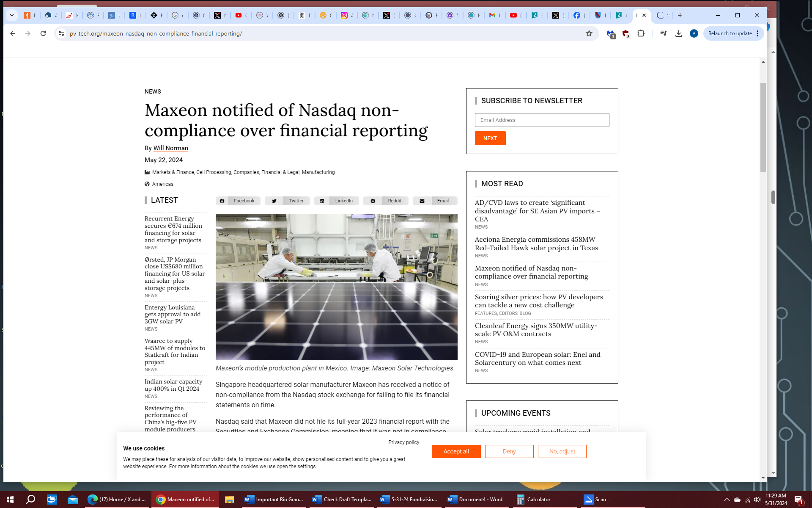
Task: Open author Will Norman's link
Action: tap(170, 148)
